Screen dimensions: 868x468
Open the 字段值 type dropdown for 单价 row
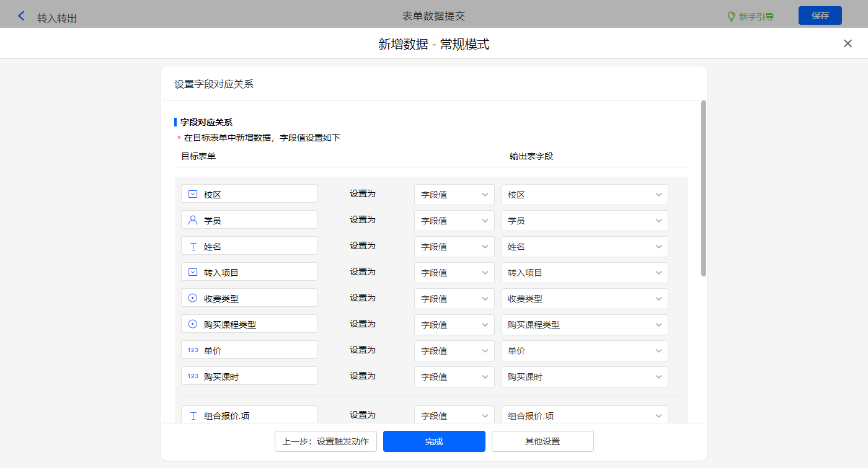pos(454,351)
